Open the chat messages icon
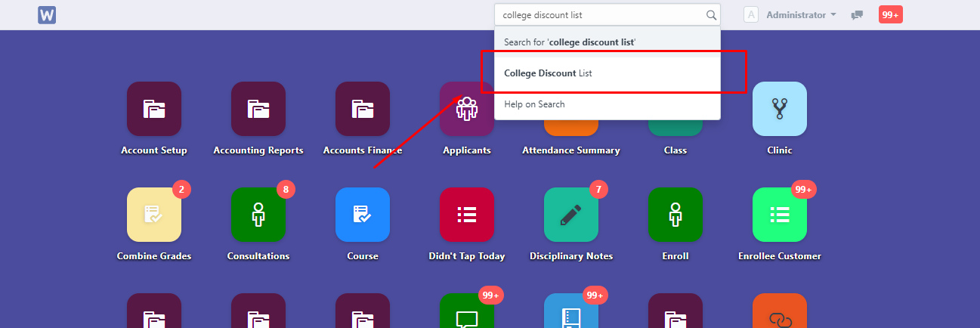 (x=857, y=15)
